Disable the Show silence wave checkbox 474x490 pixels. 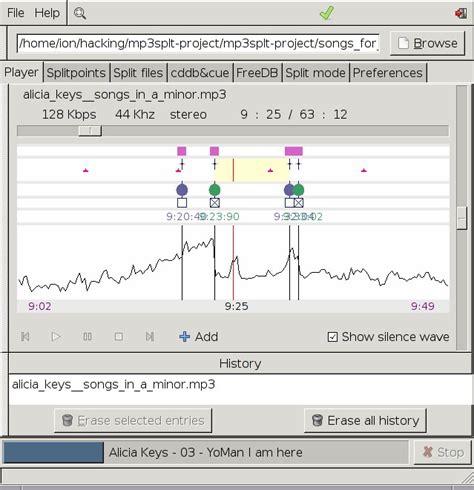click(332, 337)
